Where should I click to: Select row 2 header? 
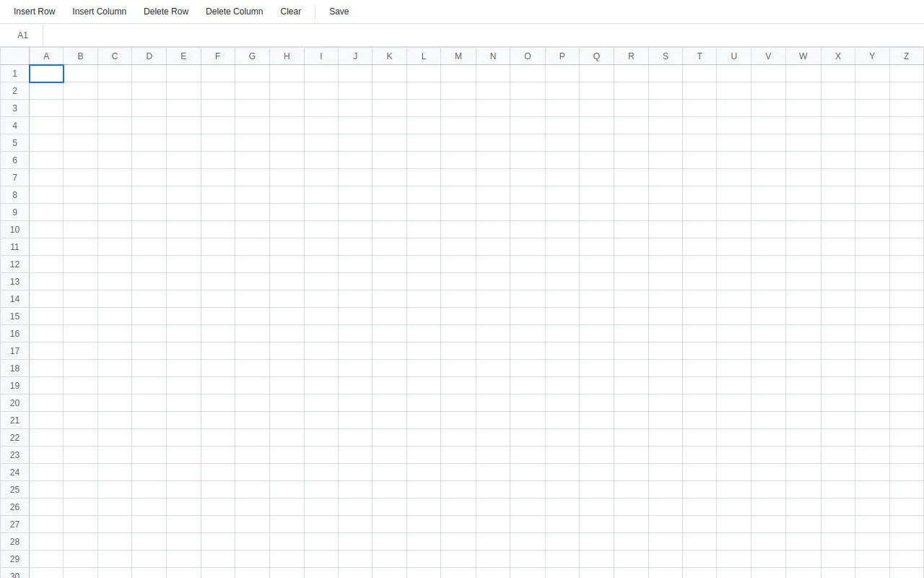click(14, 91)
